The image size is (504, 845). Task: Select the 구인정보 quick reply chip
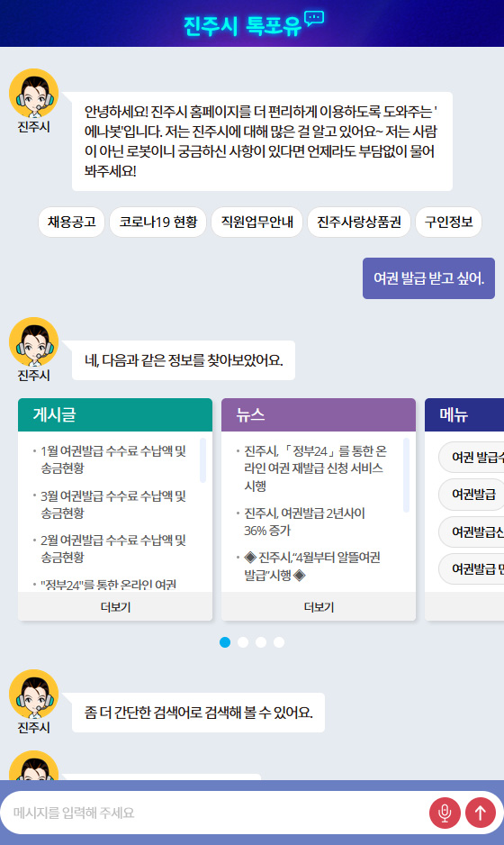(x=448, y=222)
